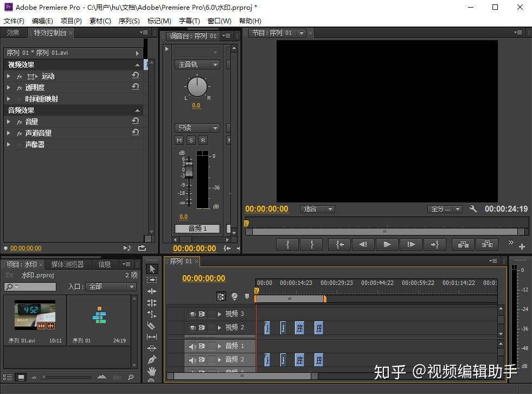Collapse the 视频效果 section

coord(137,65)
